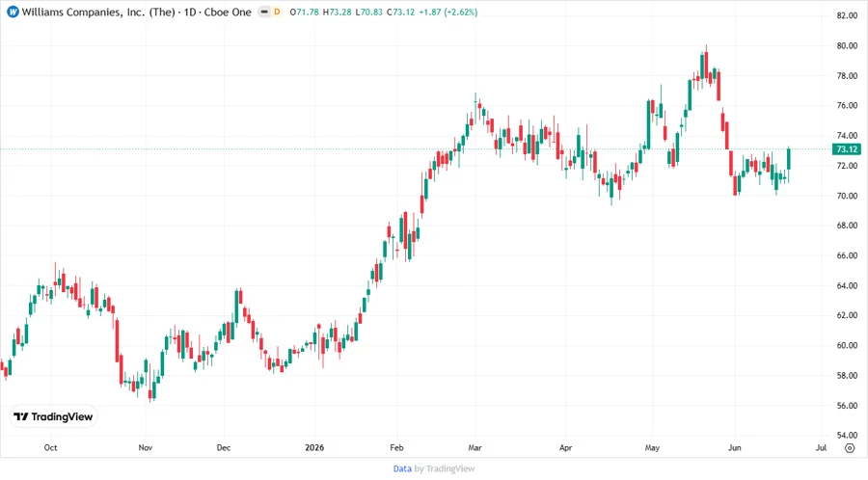Image resolution: width=868 pixels, height=480 pixels.
Task: Click the Apr label on time axis
Action: [x=566, y=447]
